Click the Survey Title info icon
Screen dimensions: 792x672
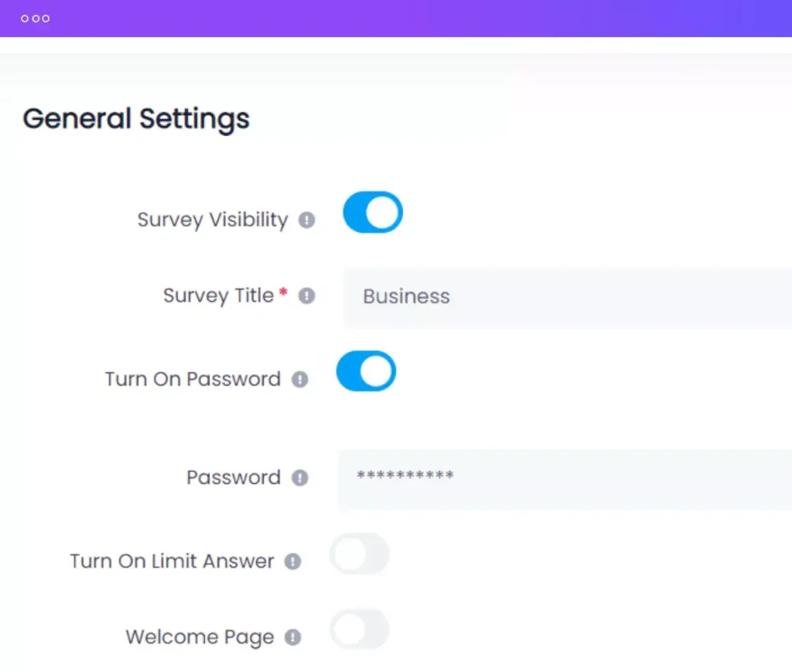click(x=306, y=295)
